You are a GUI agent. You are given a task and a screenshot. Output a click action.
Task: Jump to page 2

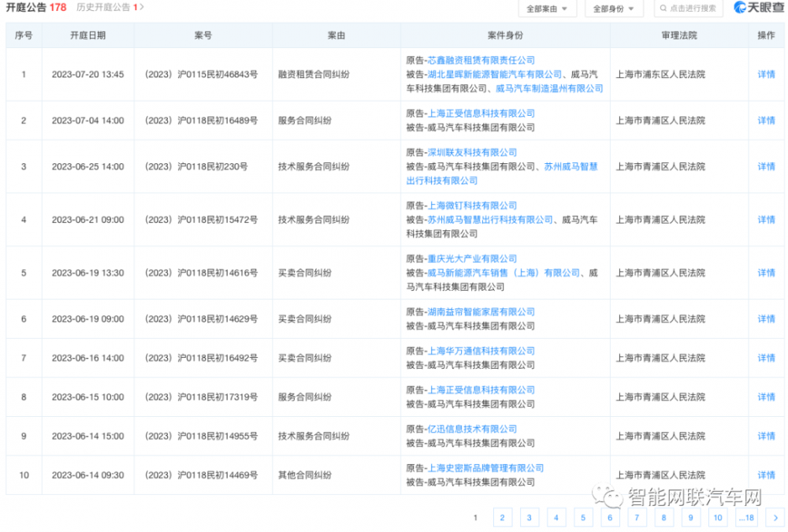502,518
